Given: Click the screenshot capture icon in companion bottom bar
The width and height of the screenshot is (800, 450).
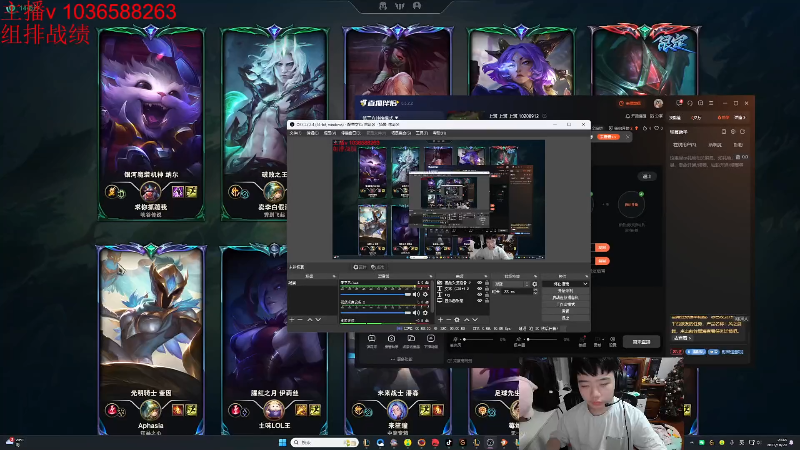Looking at the screenshot, I should coord(391,338).
